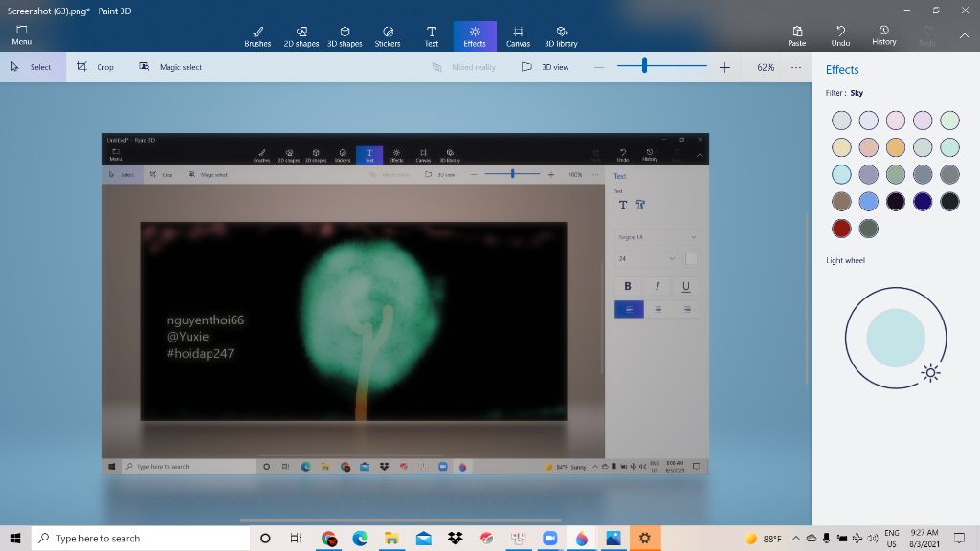Apply the navy blue filter swatch

(x=923, y=201)
